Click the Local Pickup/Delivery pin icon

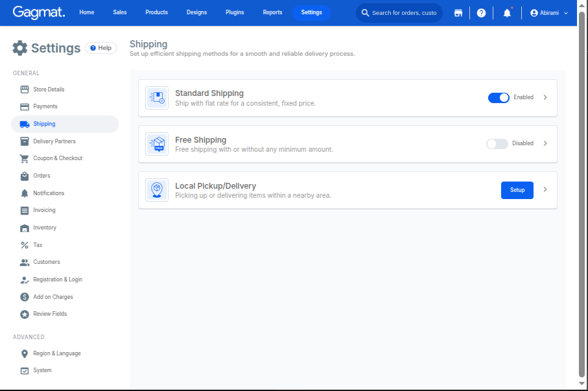(x=157, y=190)
